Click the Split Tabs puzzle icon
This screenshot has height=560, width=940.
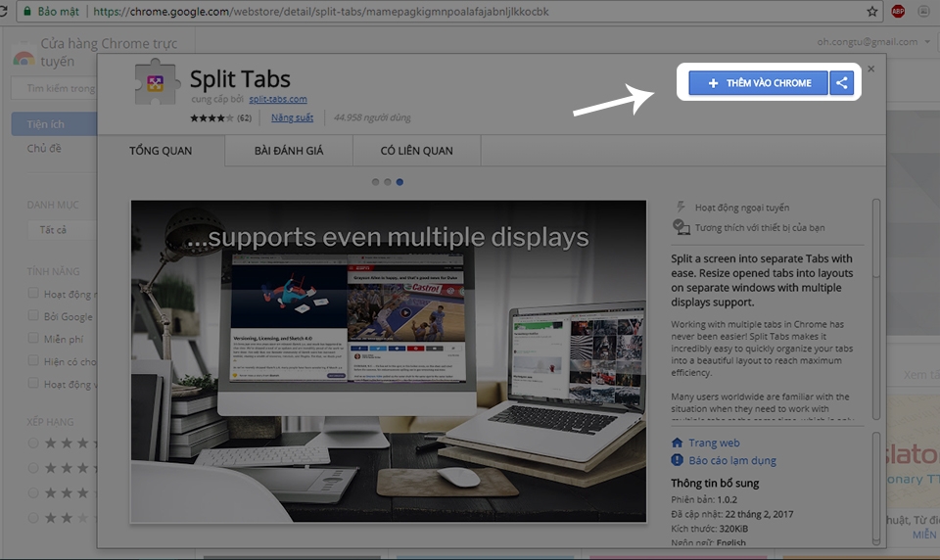(x=157, y=83)
